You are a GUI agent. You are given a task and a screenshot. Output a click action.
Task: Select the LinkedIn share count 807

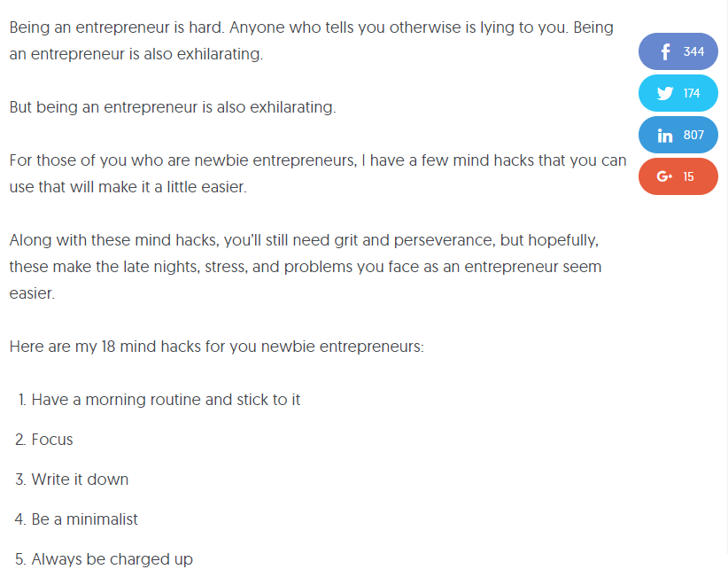693,136
